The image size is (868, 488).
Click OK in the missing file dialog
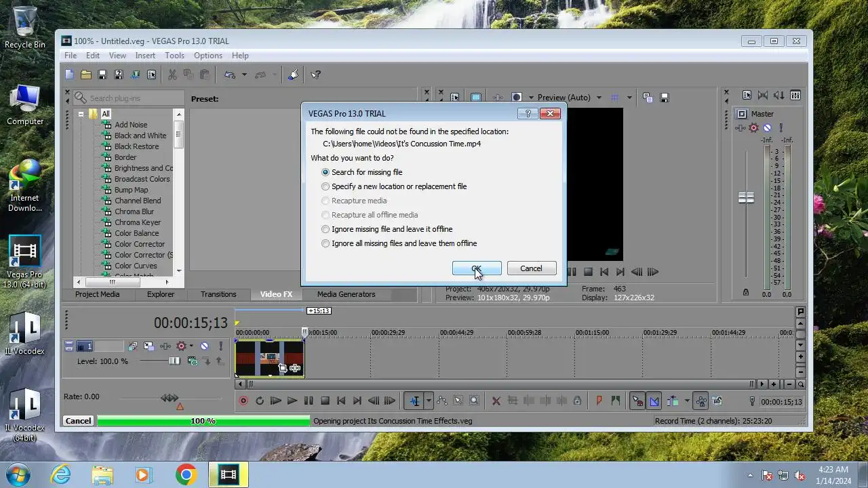[x=477, y=268]
